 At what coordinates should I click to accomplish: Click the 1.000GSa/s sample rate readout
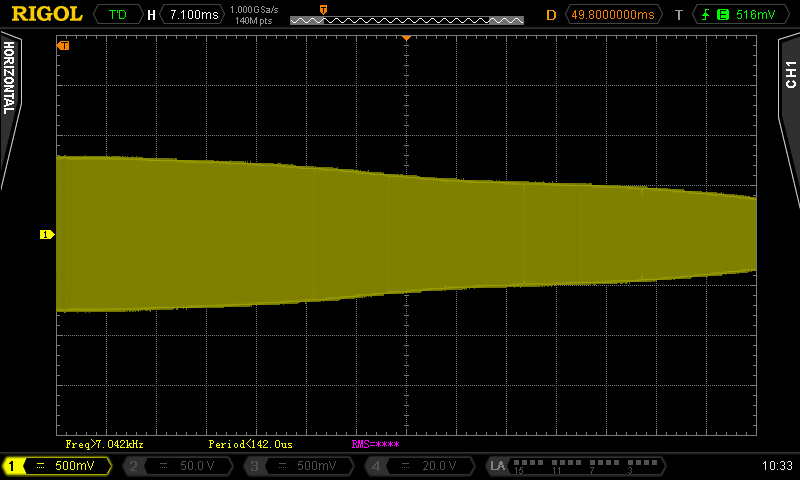254,9
